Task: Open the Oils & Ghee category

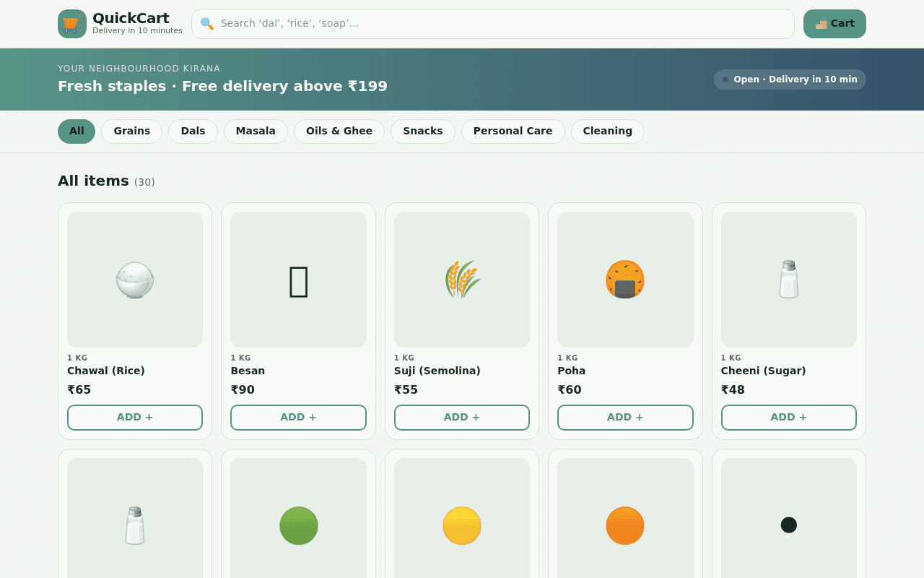Action: click(x=339, y=131)
